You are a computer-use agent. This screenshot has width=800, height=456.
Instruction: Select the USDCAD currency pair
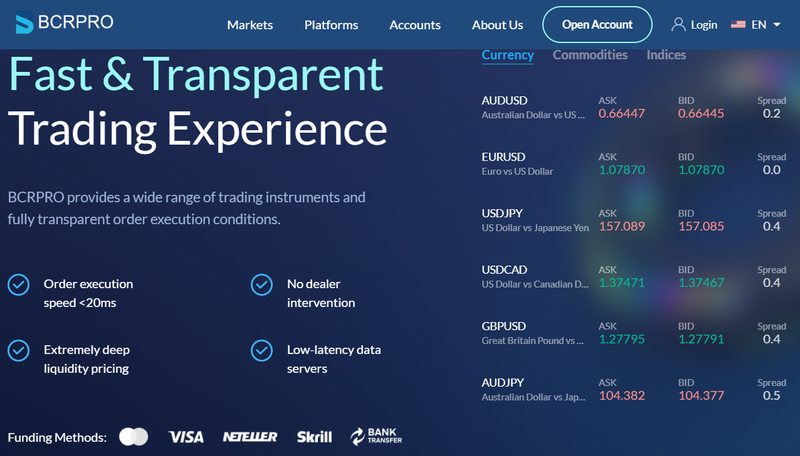coord(505,270)
